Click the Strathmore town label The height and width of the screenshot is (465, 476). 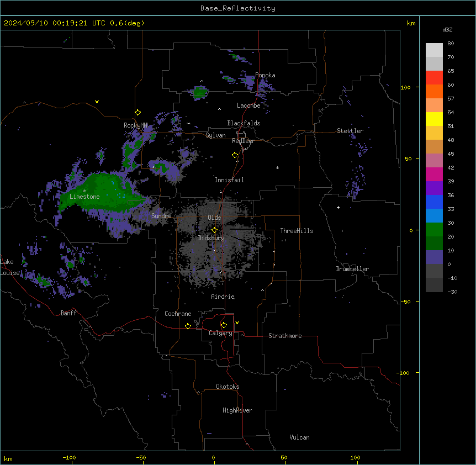point(285,336)
